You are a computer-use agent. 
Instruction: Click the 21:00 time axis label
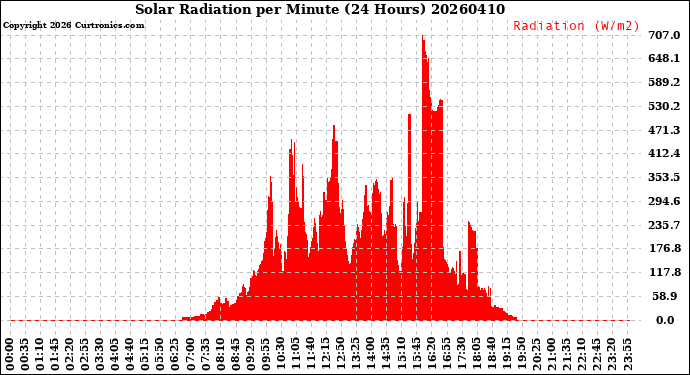[552, 355]
